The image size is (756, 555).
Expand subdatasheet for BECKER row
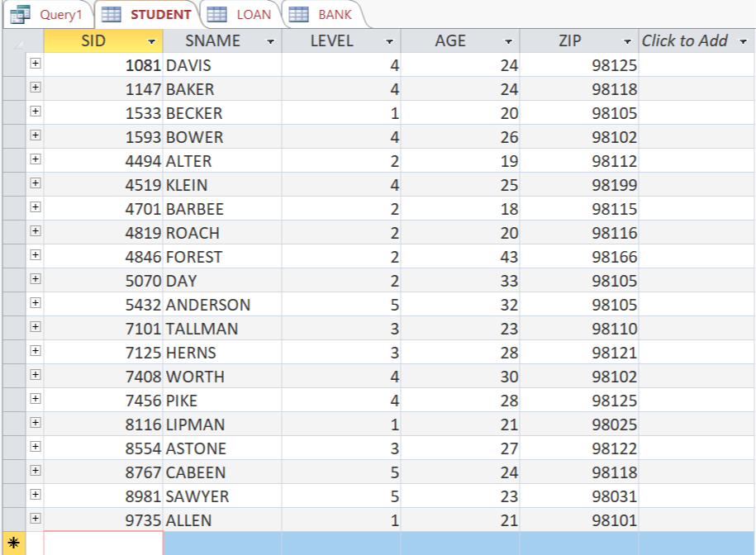pos(36,111)
